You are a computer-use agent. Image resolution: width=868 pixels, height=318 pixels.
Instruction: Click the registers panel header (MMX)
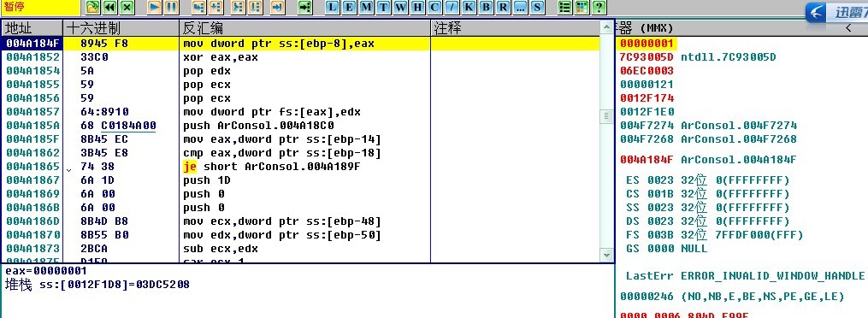(x=741, y=27)
